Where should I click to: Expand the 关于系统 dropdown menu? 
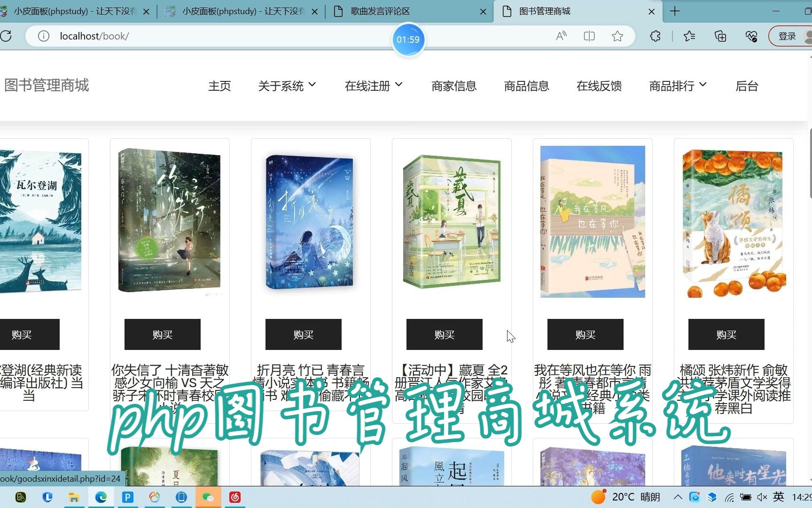coord(287,86)
